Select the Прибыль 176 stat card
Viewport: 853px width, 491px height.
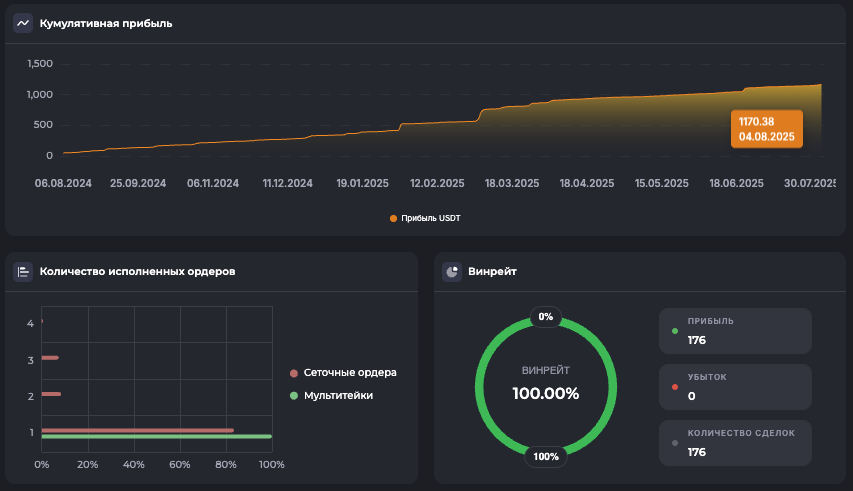tap(735, 331)
